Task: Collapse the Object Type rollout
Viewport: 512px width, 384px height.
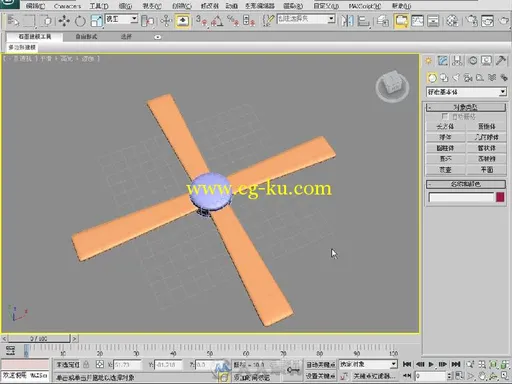Action: [466, 107]
